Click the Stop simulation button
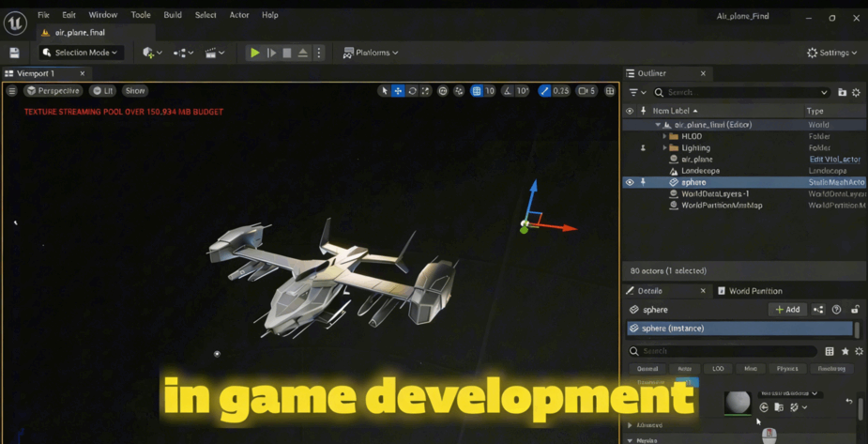 287,53
